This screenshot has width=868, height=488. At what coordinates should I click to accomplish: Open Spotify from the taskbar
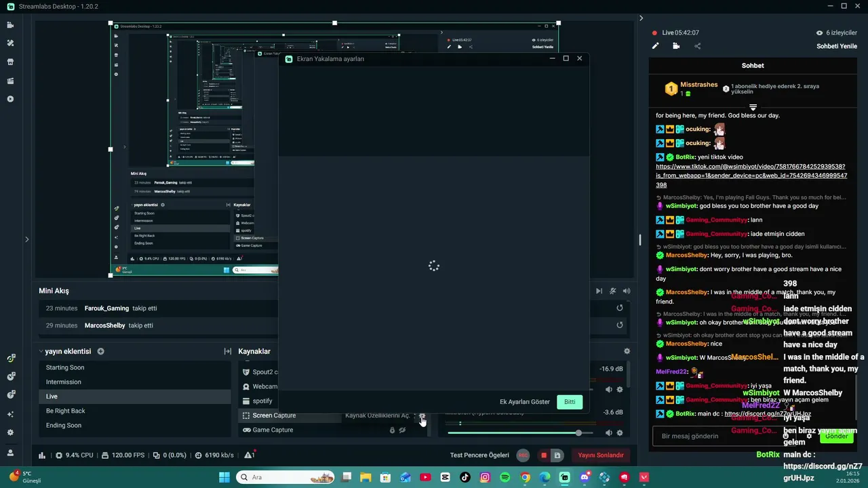tap(505, 477)
